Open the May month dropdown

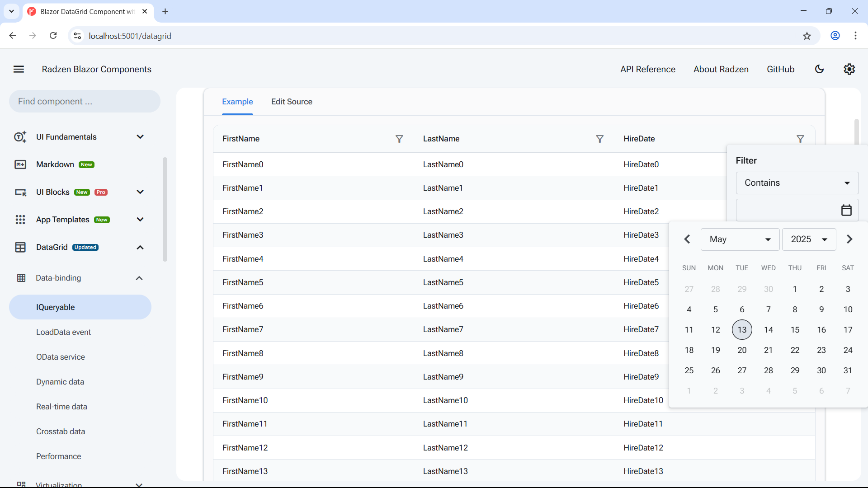point(740,239)
